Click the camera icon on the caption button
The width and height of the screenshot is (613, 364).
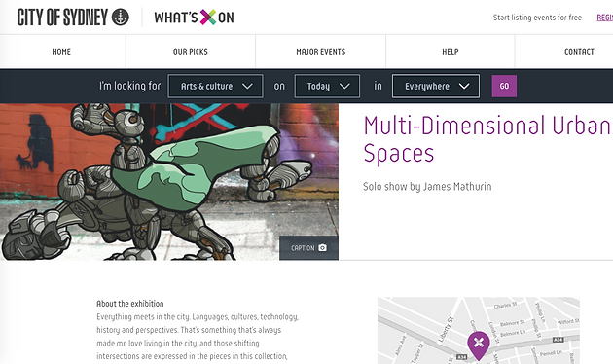click(x=322, y=248)
